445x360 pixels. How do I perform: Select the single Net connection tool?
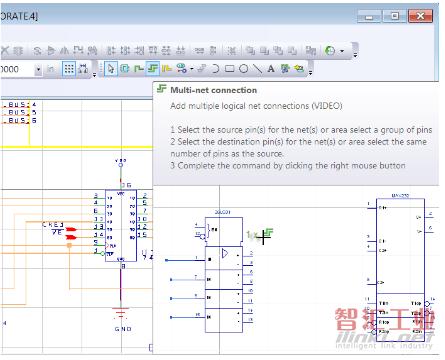pos(138,69)
